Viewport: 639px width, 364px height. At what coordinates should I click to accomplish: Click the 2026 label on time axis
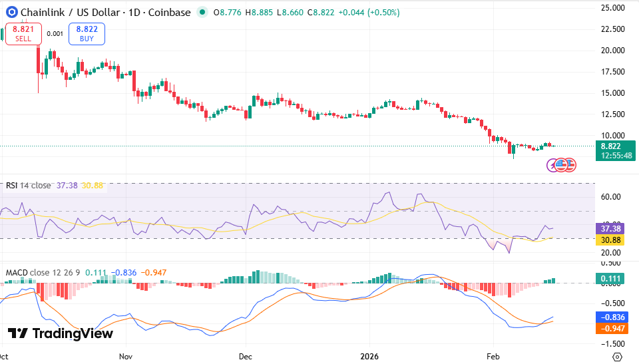[369, 357]
